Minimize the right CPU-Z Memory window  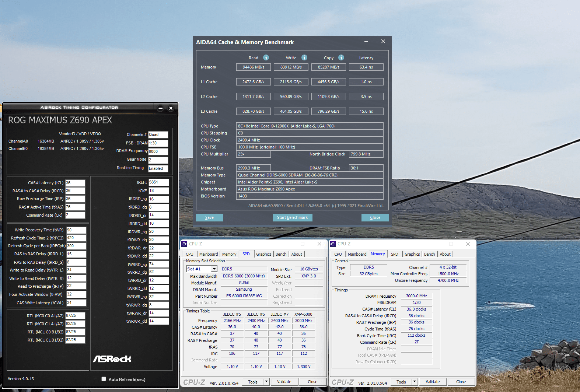434,244
